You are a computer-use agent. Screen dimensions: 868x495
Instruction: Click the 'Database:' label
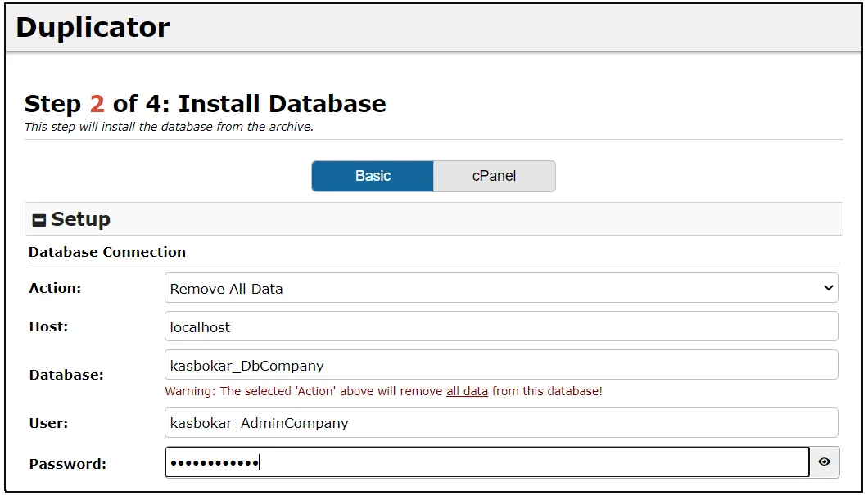(66, 375)
